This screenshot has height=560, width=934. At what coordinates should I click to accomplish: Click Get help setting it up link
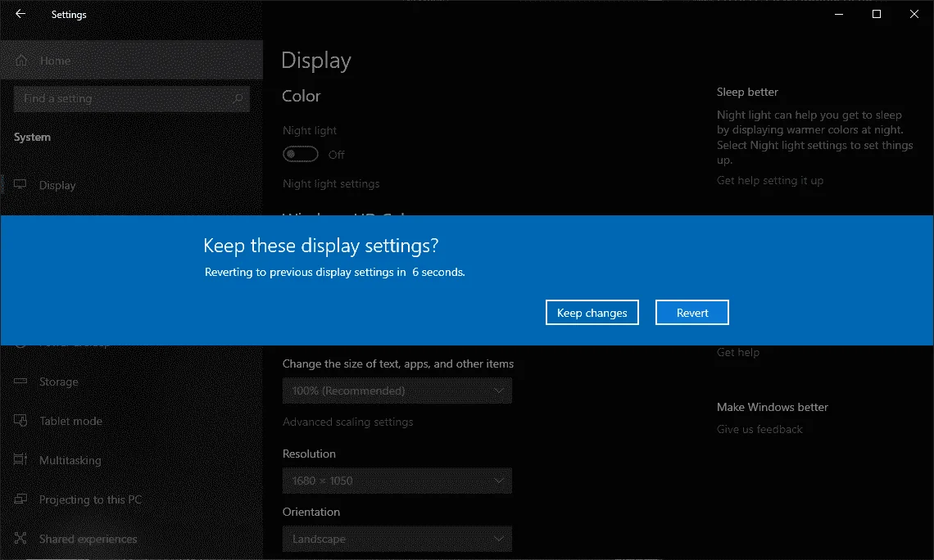point(770,180)
